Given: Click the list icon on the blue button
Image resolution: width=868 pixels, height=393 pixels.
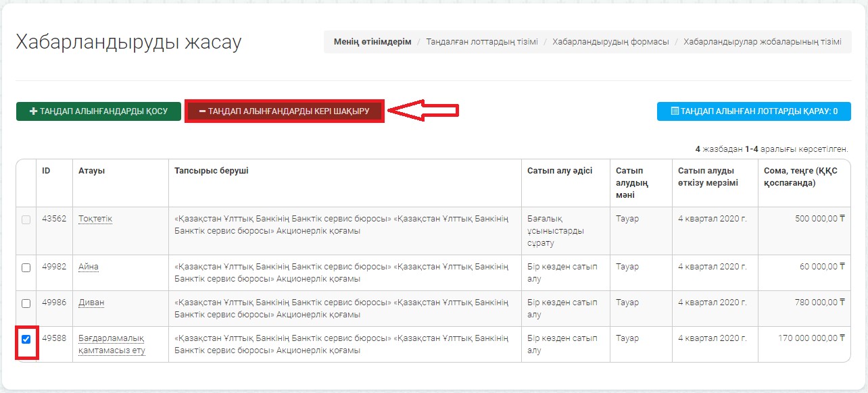Looking at the screenshot, I should (x=674, y=111).
